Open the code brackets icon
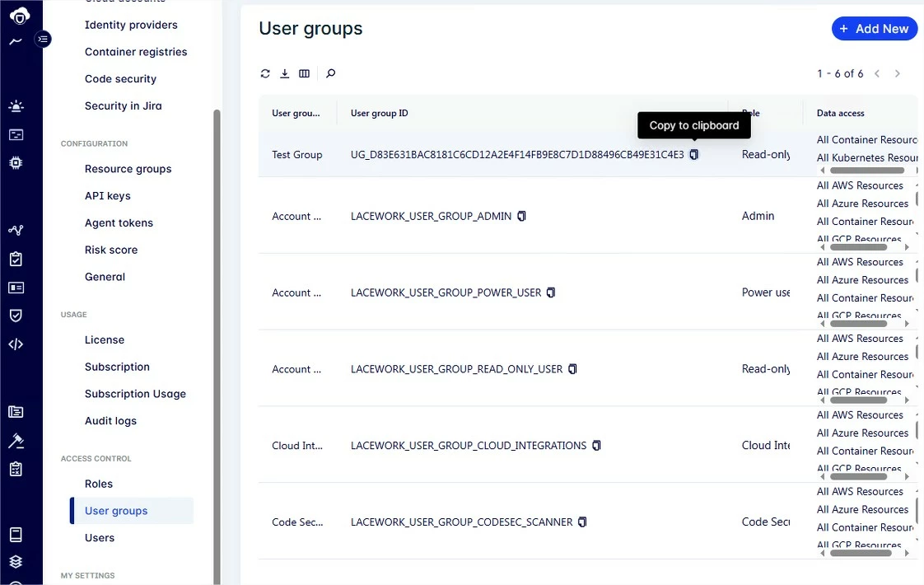 pyautogui.click(x=16, y=344)
